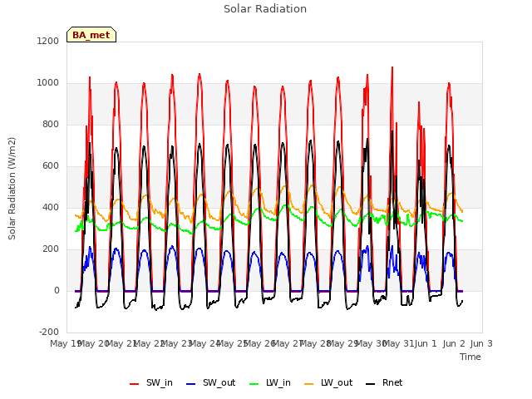
Task: Click the 1000 y-axis tick label
Action: coord(48,83)
